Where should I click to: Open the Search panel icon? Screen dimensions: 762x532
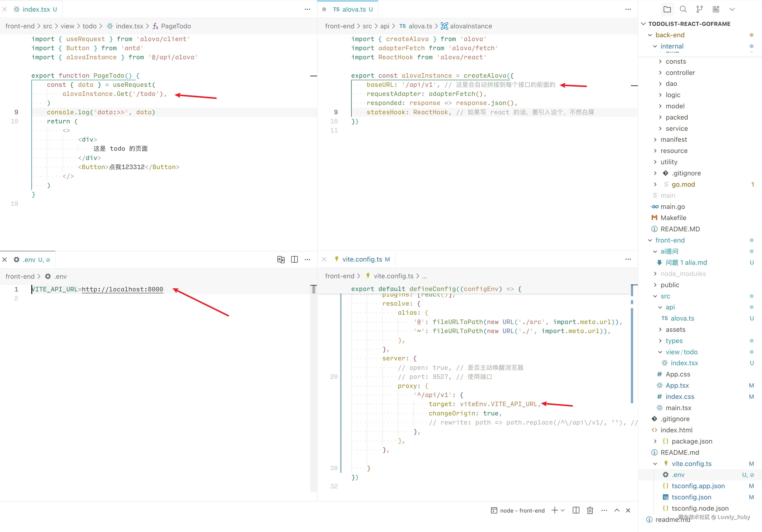pos(683,9)
